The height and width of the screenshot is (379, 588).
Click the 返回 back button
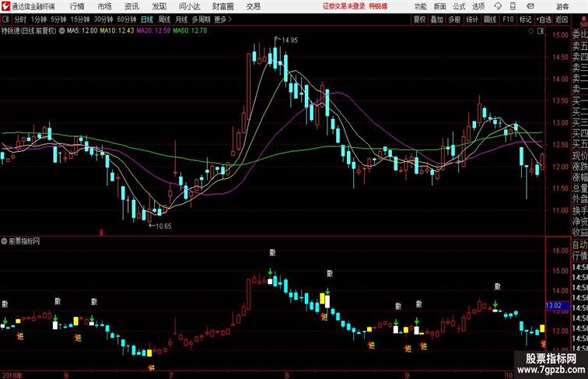562,19
